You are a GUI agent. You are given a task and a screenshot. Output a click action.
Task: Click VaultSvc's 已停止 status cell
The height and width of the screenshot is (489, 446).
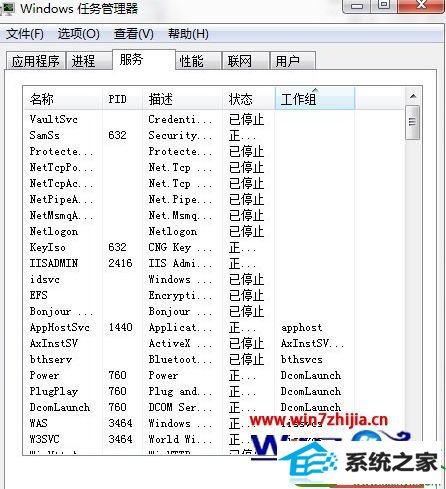tap(246, 119)
